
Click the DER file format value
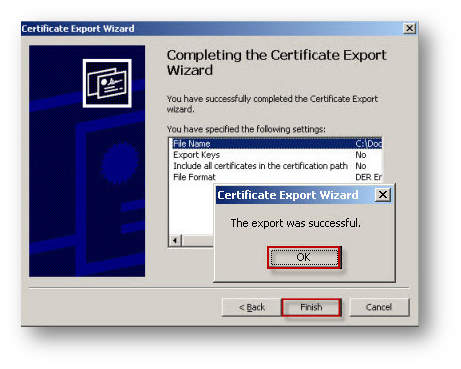click(x=368, y=177)
